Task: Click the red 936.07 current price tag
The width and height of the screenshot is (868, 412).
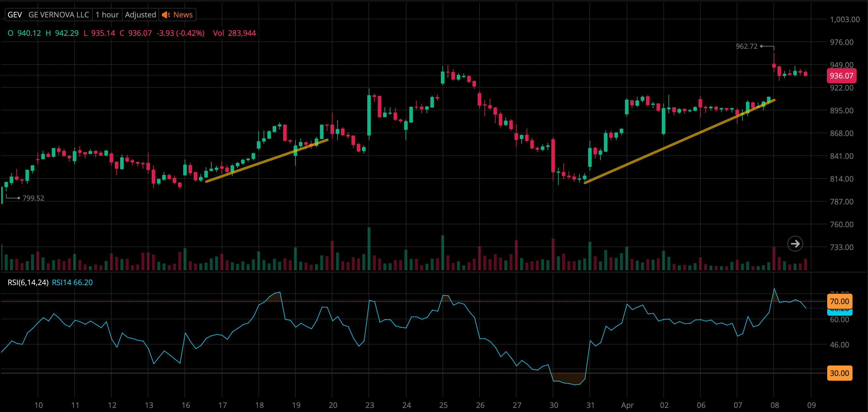Action: [x=841, y=76]
